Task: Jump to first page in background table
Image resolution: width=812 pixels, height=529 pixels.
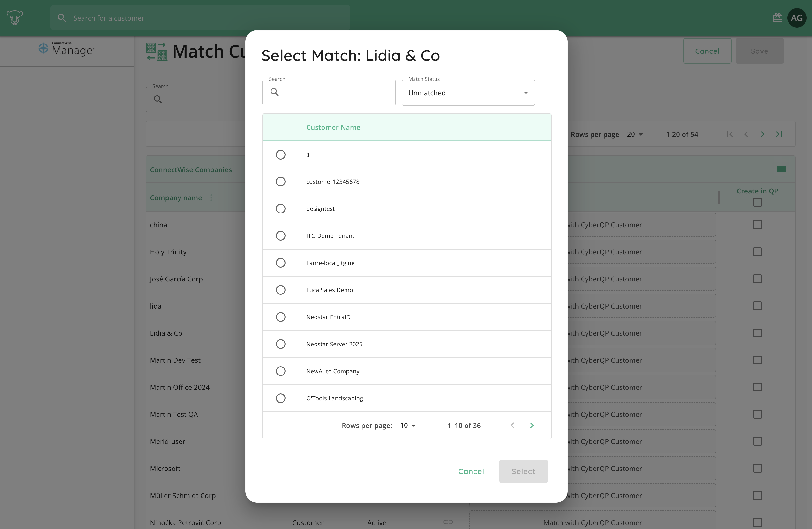Action: tap(729, 134)
